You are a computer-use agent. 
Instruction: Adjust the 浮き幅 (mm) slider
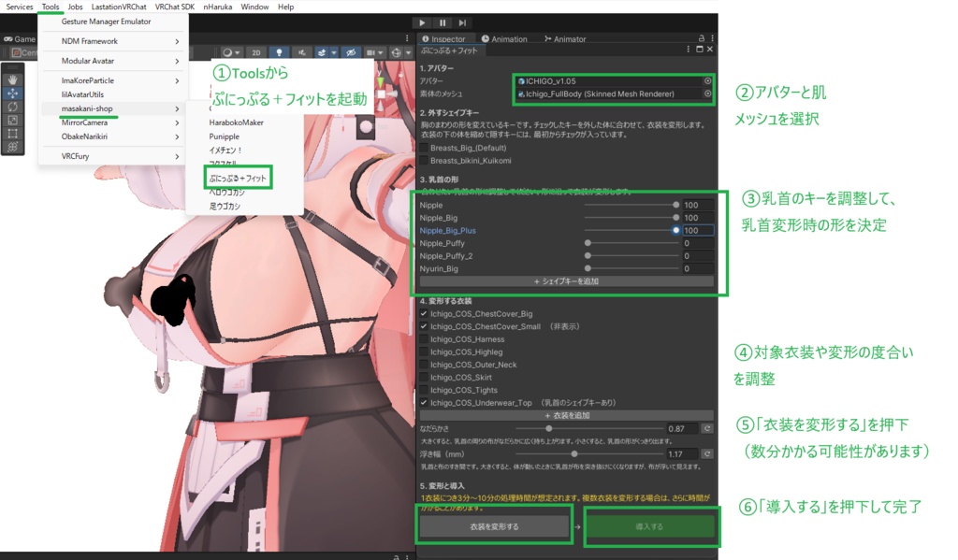(x=589, y=454)
